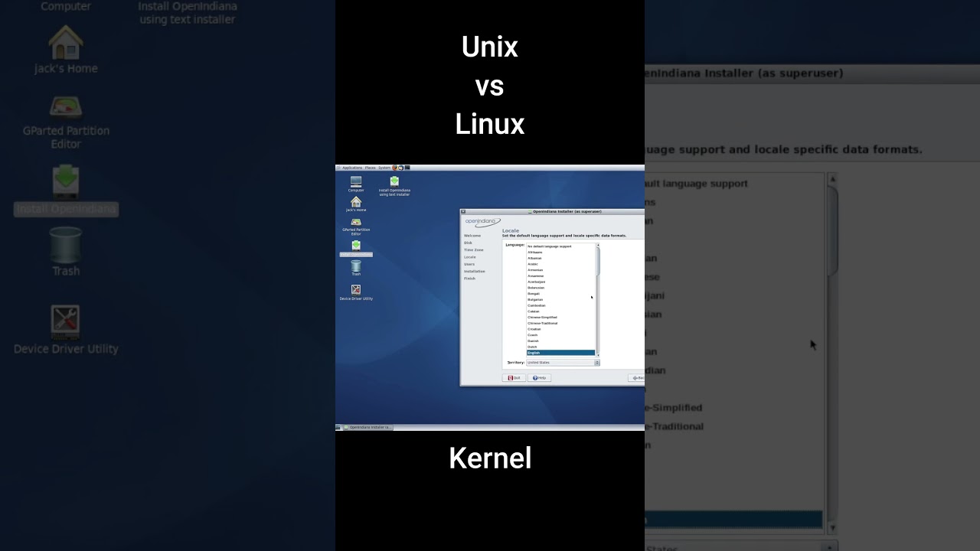
Task: Select Assamese in the language list
Action: click(560, 276)
